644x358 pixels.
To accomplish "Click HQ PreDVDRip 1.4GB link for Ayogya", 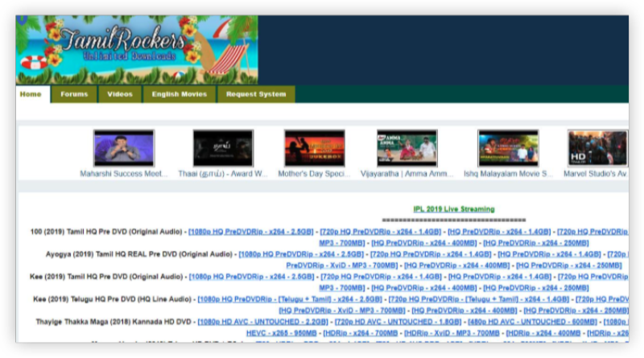I will point(549,254).
